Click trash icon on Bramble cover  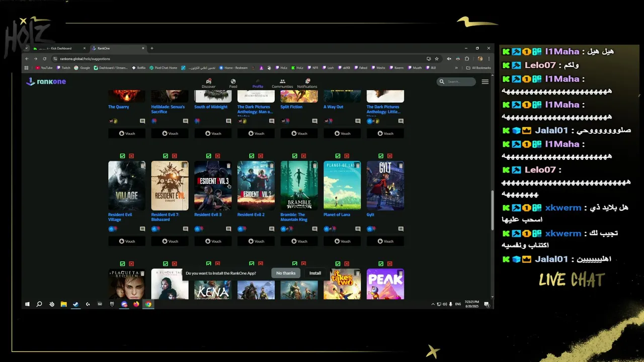click(x=315, y=165)
